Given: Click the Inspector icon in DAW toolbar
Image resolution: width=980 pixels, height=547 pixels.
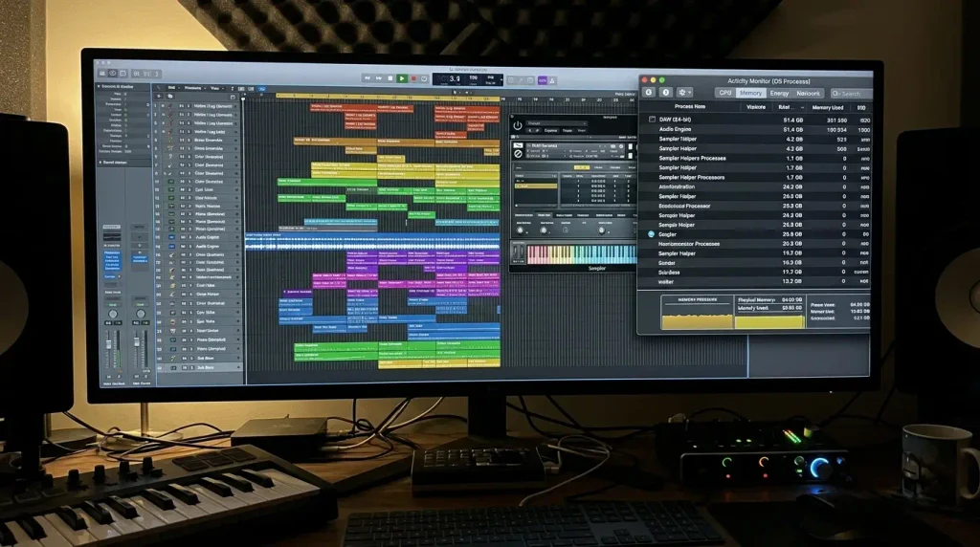Looking at the screenshot, I should click(x=113, y=74).
